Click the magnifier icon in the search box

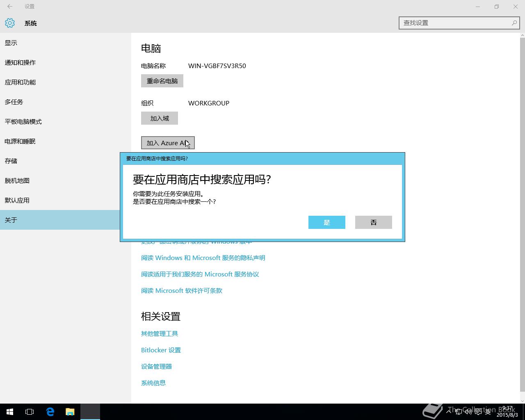[514, 23]
